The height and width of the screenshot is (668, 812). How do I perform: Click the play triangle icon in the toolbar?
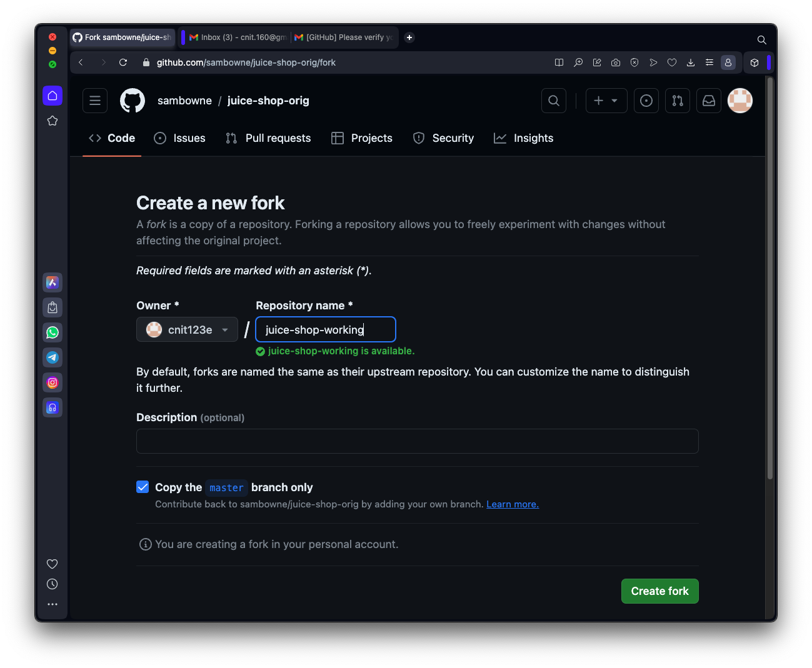[653, 62]
